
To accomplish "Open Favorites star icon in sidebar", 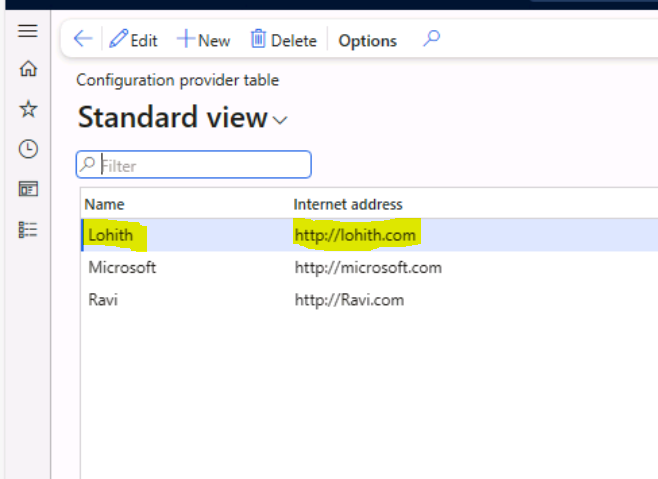I will click(x=28, y=109).
